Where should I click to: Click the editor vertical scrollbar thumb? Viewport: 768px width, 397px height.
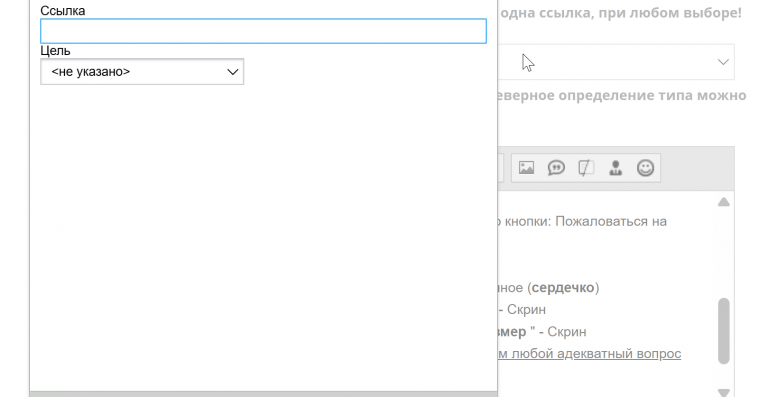[x=724, y=331]
